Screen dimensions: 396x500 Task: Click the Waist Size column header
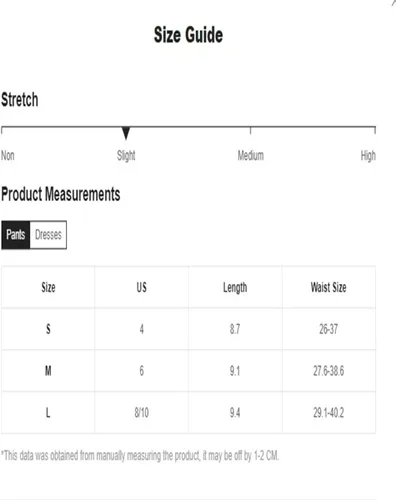click(x=329, y=287)
